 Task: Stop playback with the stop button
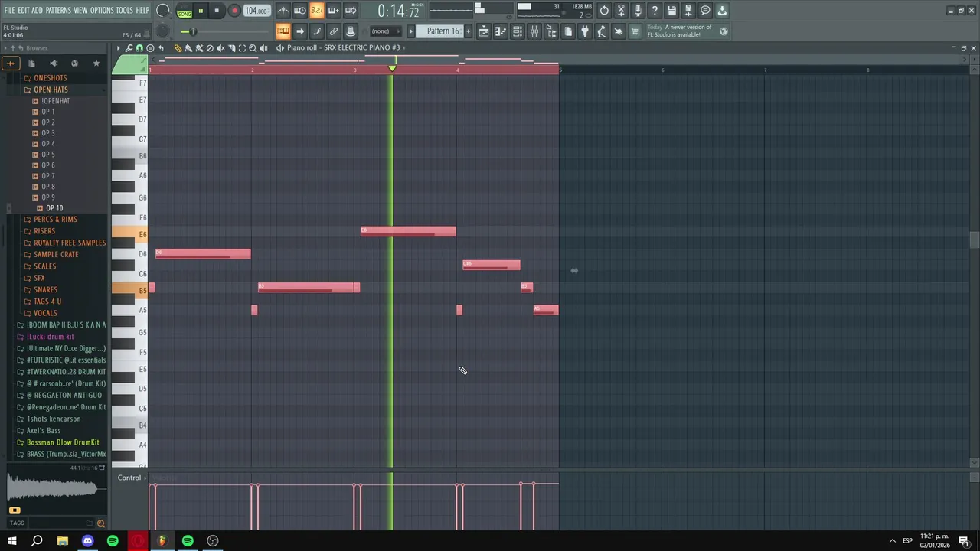coord(217,11)
